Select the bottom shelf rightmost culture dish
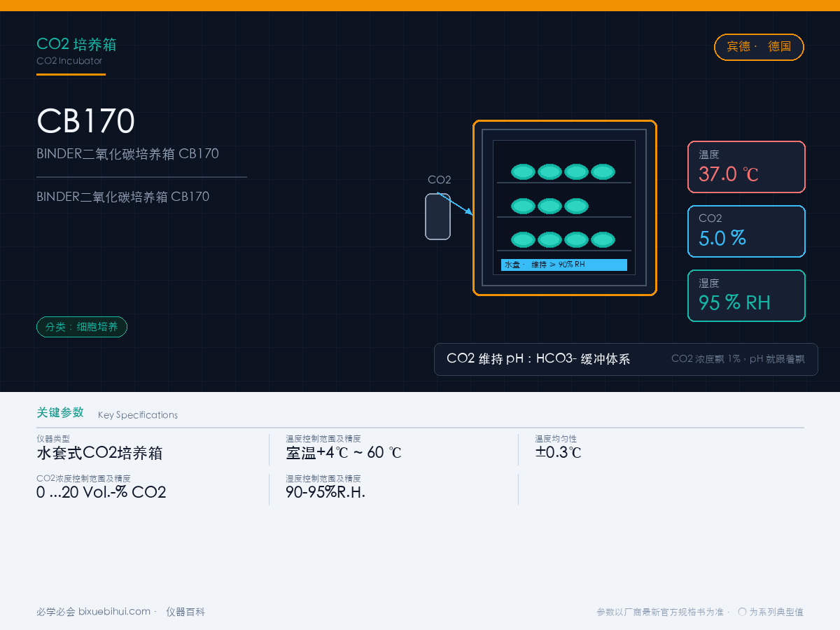This screenshot has height=630, width=840. pyautogui.click(x=603, y=240)
